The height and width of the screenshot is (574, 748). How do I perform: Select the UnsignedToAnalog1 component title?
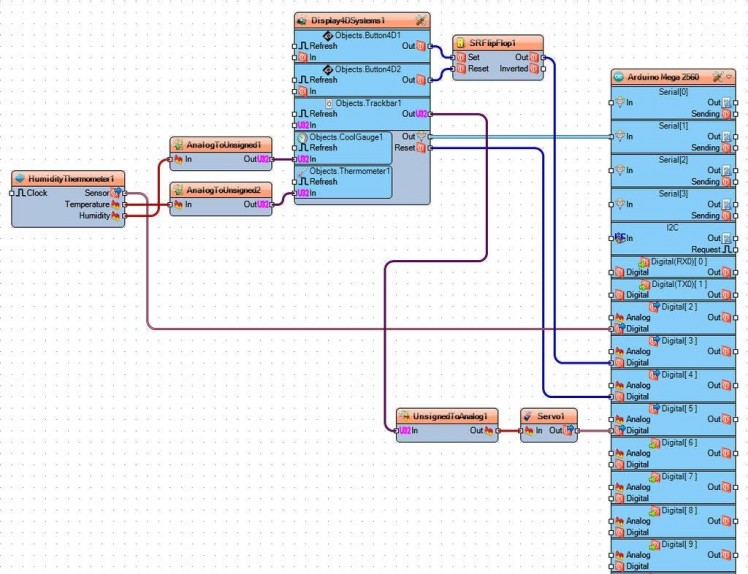450,417
